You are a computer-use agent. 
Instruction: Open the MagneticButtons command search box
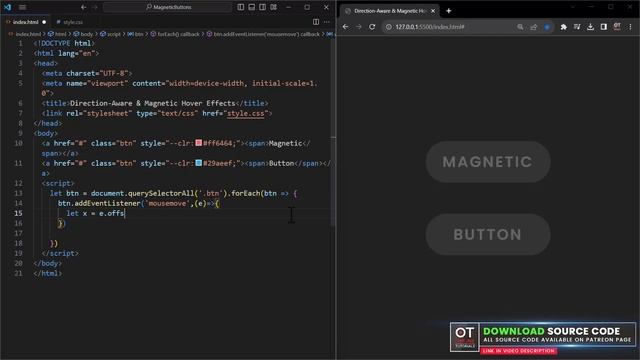168,7
